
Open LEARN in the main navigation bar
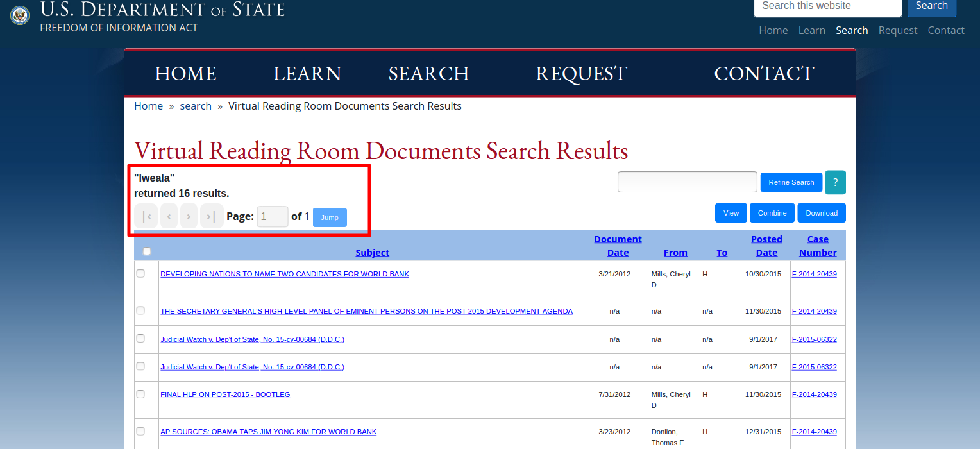coord(307,74)
